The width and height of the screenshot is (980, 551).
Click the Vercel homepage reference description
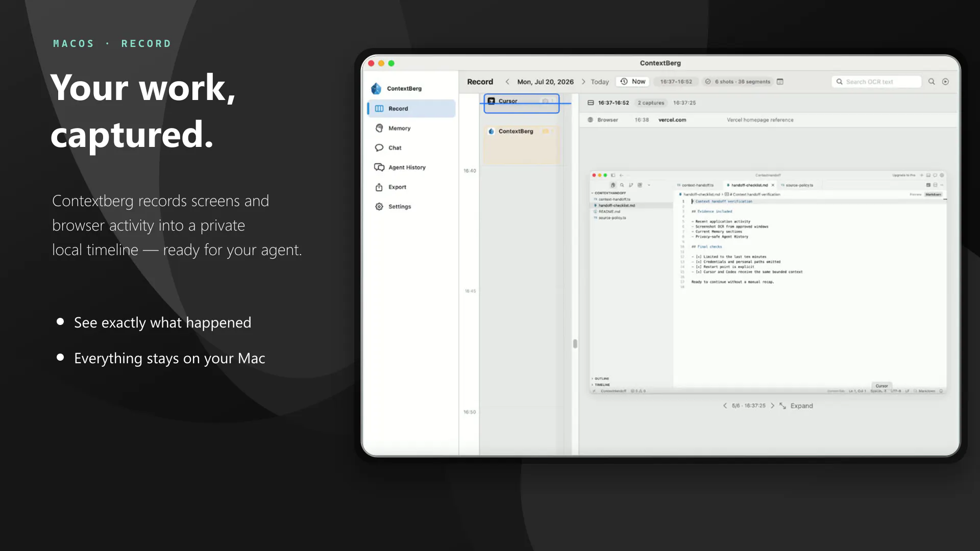pyautogui.click(x=760, y=120)
